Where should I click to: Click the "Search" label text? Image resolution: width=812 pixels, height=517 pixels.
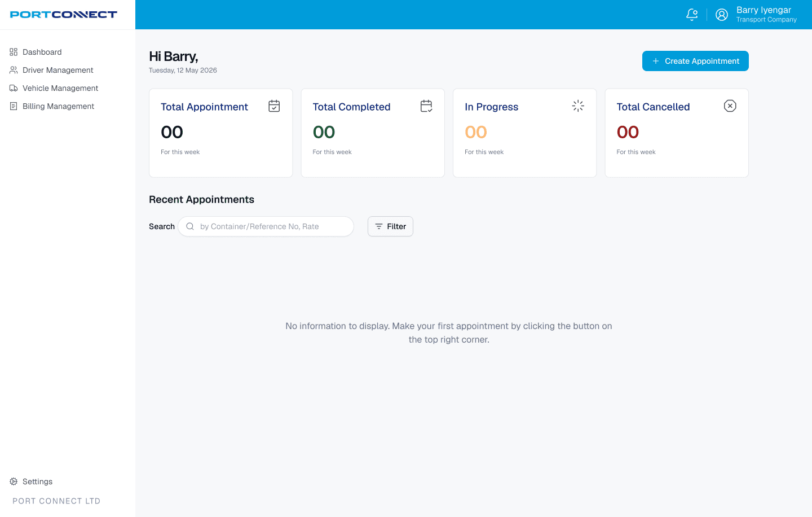coord(162,226)
